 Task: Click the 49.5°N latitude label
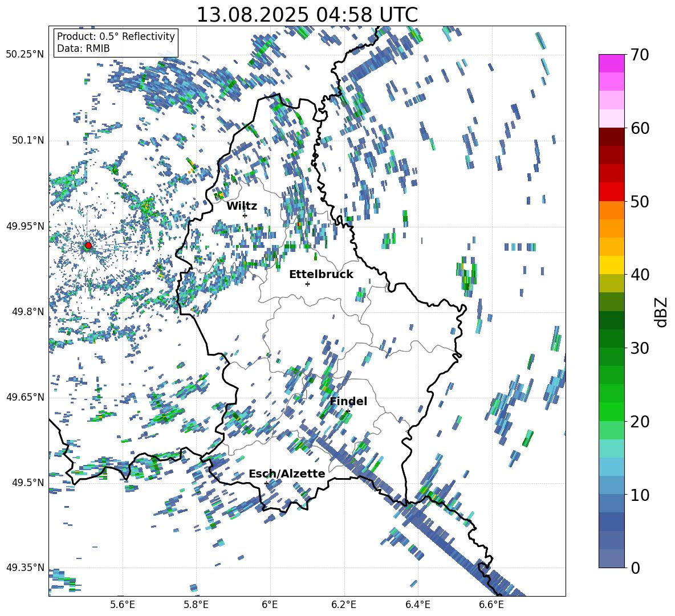click(27, 482)
